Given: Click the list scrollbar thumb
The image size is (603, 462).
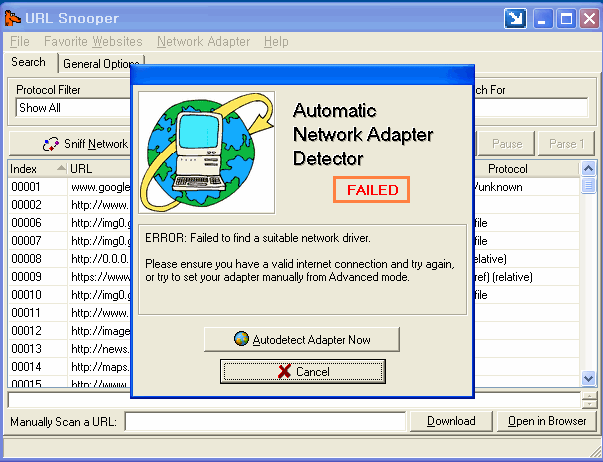Looking at the screenshot, I should click(588, 185).
